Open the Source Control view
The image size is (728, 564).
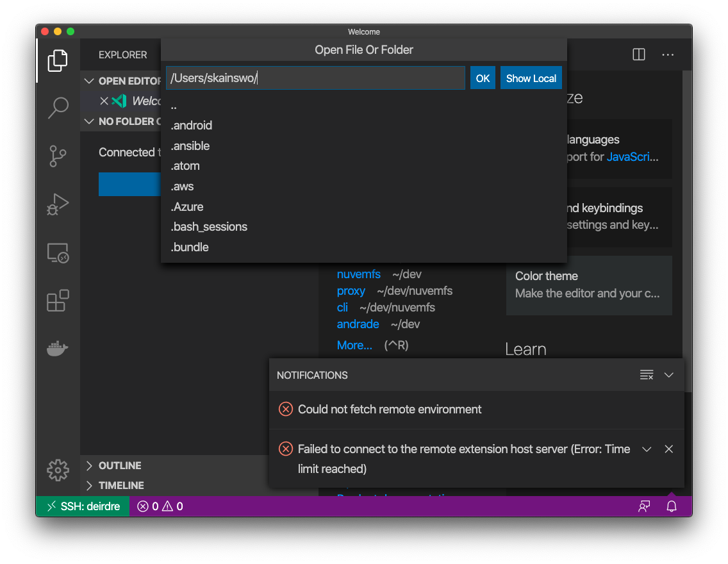click(58, 156)
